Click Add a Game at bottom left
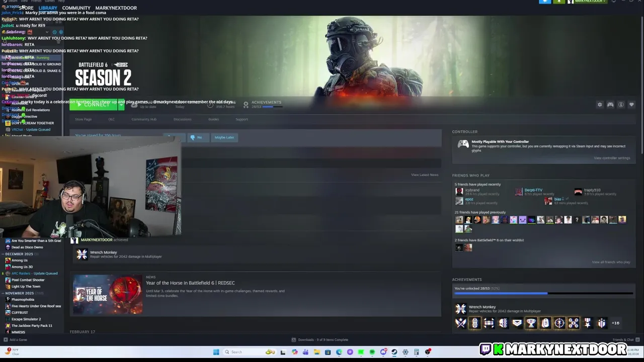 pos(15,340)
